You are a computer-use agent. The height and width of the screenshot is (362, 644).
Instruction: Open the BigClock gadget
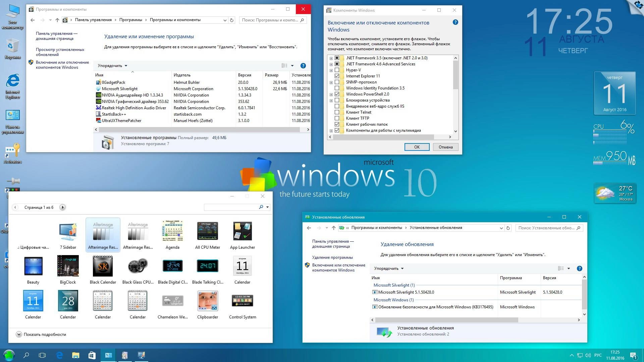pyautogui.click(x=68, y=266)
